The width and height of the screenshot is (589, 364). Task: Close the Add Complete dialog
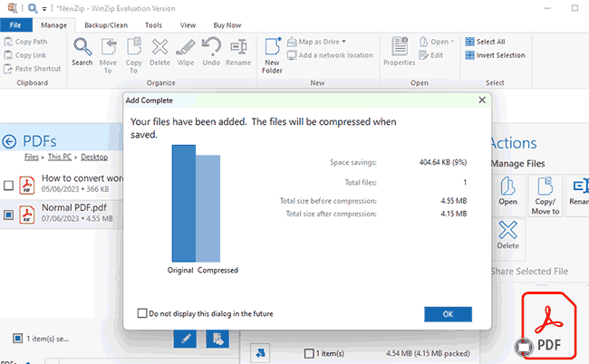[482, 101]
